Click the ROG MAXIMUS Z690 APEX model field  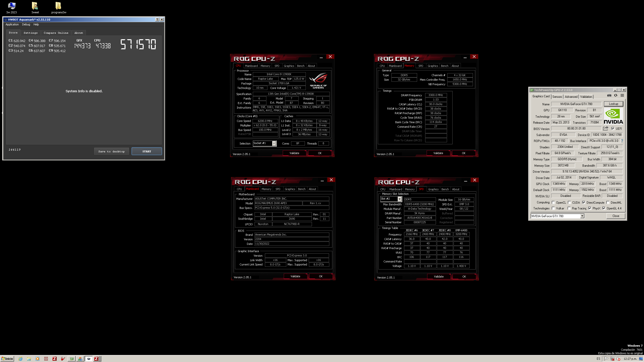click(278, 203)
